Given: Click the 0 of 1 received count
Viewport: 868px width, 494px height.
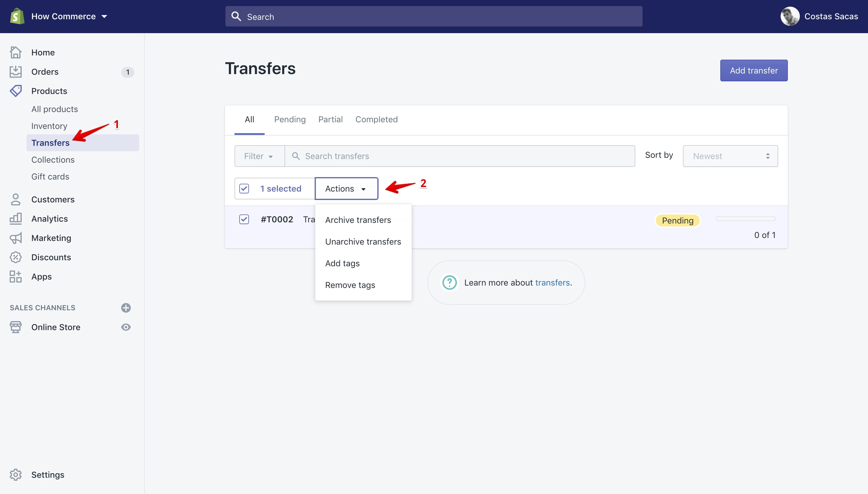Looking at the screenshot, I should click(765, 235).
